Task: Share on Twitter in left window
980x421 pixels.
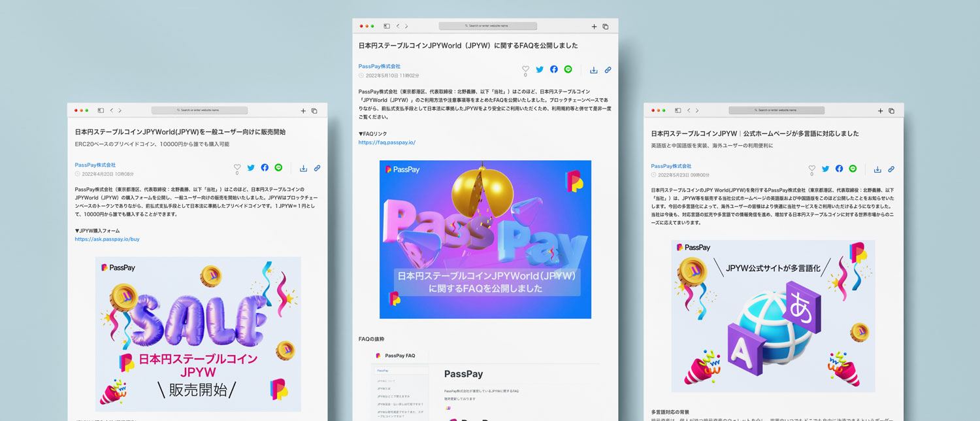Action: point(251,168)
